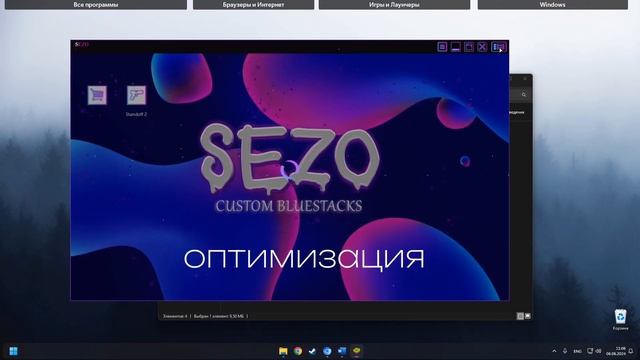Open the blue round app on taskbar
This screenshot has height=360, width=640.
pos(327,351)
